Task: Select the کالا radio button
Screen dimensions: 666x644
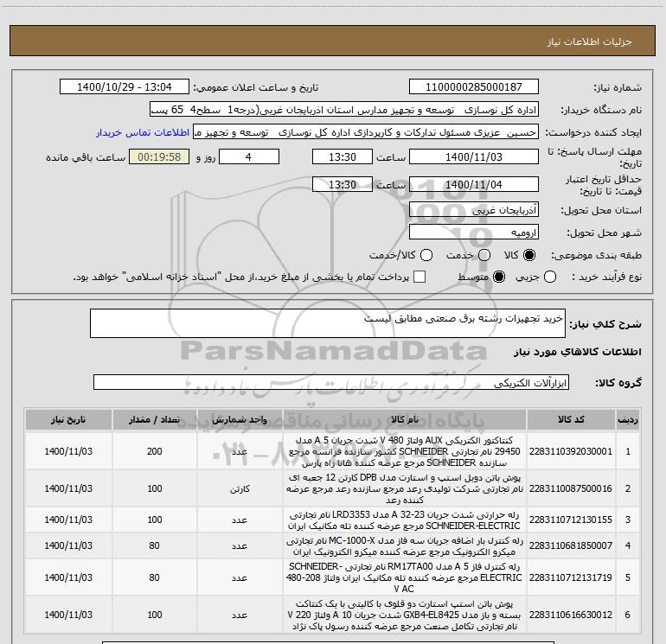Action: 529,255
